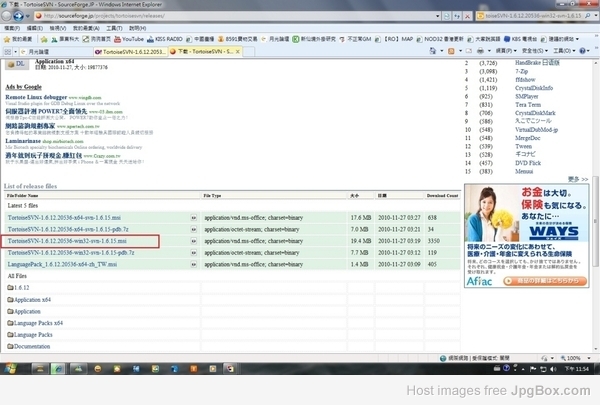Click the page vertical scrollbar

pyautogui.click(x=595, y=200)
